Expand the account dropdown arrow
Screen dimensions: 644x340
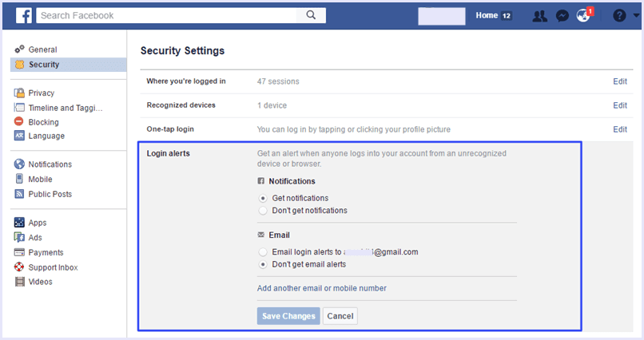636,16
